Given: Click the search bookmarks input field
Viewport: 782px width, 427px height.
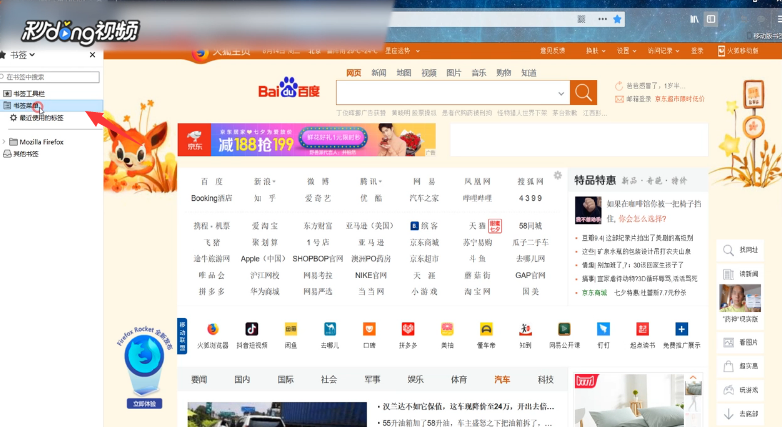Looking at the screenshot, I should 50,77.
